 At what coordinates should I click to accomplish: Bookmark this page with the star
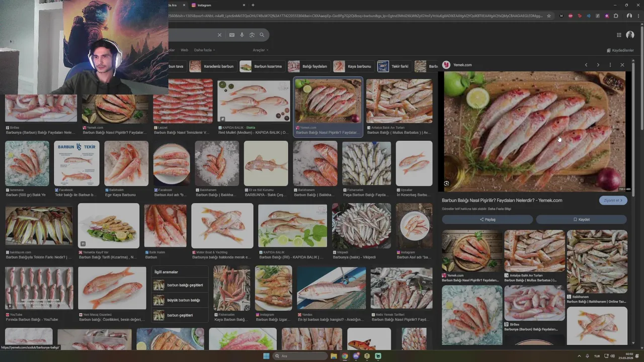coord(549,16)
